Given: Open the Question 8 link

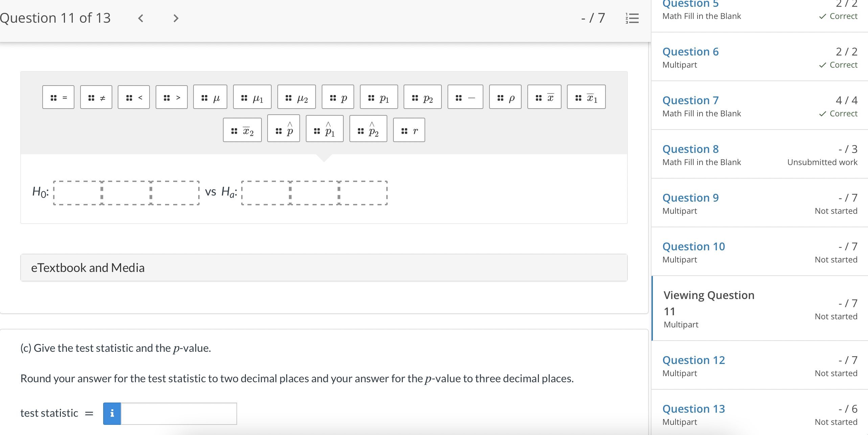Looking at the screenshot, I should tap(690, 149).
